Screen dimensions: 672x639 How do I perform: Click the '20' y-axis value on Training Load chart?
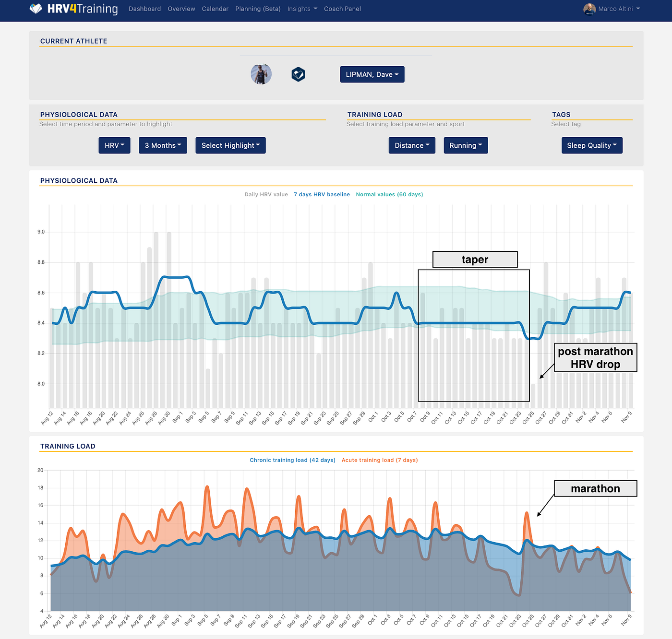(x=40, y=470)
